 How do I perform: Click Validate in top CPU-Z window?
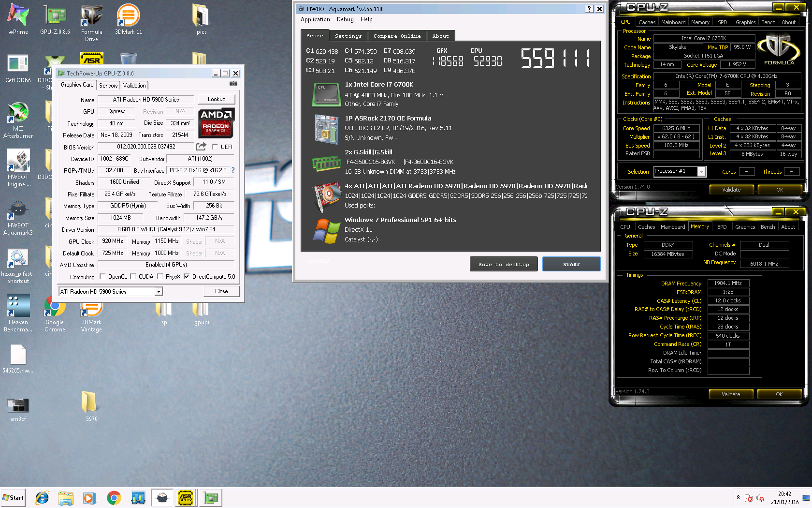(731, 190)
